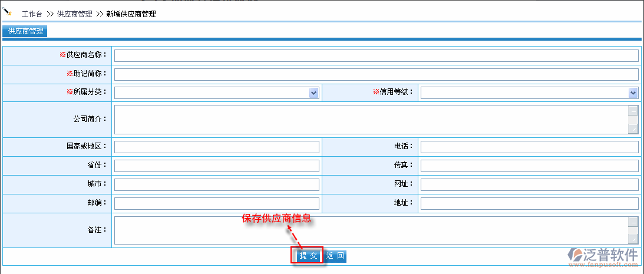Click the 公司简介 text area
Viewport: 644px width, 274px height.
tap(370, 120)
